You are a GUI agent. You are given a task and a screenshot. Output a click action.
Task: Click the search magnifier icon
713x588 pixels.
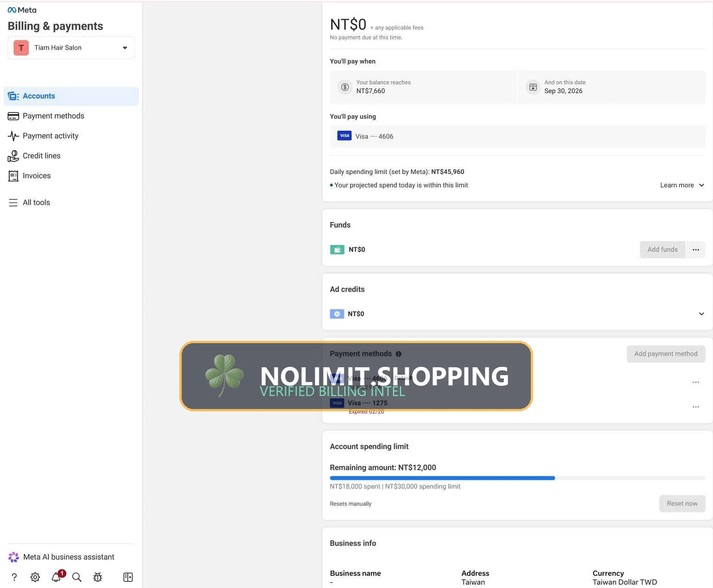77,577
